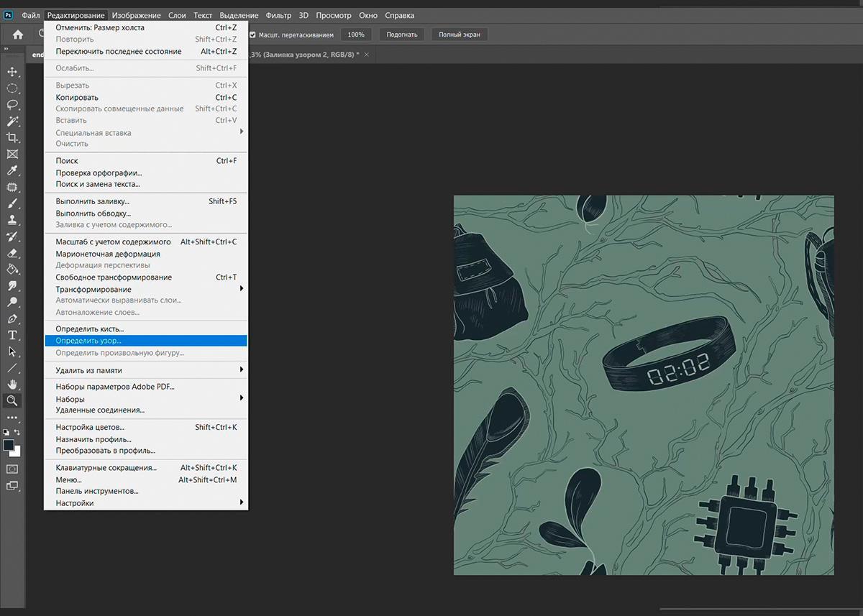
Task: Toggle Quick Mask mode icon
Action: 12,469
